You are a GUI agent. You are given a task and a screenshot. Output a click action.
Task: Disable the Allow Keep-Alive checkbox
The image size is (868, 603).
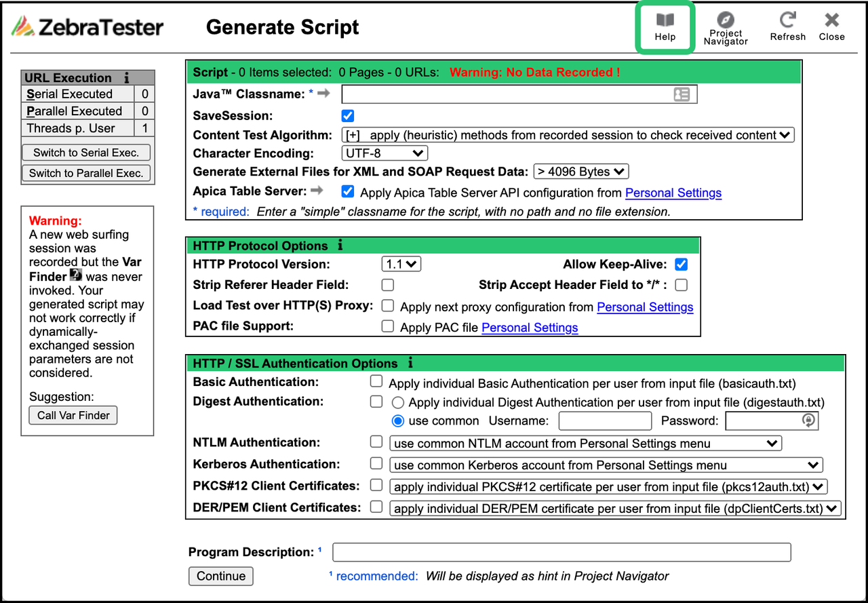pyautogui.click(x=682, y=265)
